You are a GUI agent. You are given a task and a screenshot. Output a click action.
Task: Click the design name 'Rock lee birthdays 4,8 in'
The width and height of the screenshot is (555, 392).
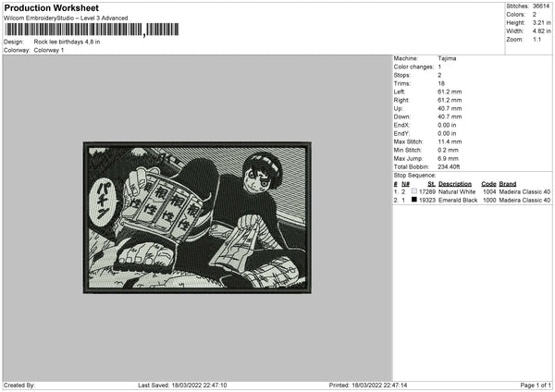[x=67, y=42]
